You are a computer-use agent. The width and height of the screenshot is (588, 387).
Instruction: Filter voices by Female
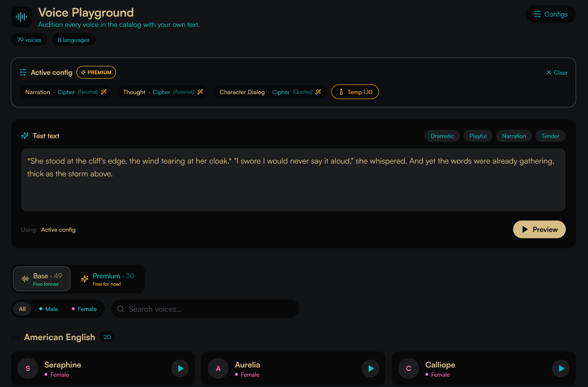tap(84, 309)
